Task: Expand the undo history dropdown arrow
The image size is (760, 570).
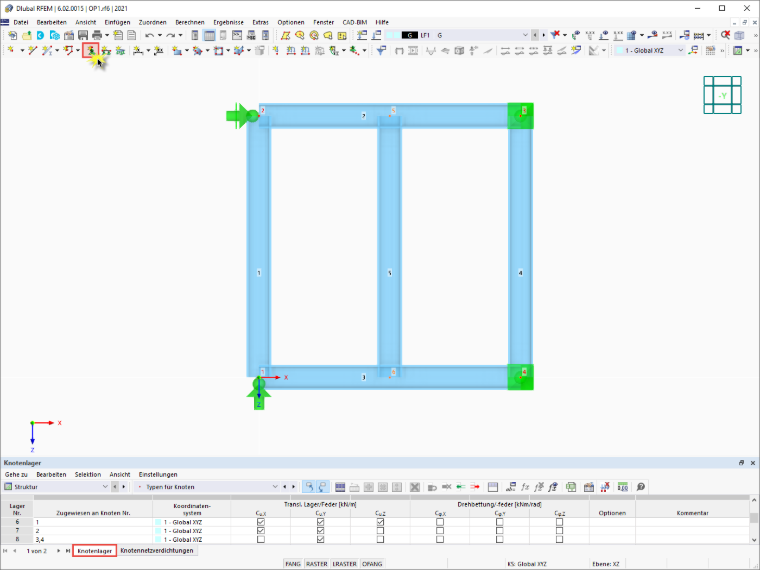Action: pyautogui.click(x=159, y=35)
